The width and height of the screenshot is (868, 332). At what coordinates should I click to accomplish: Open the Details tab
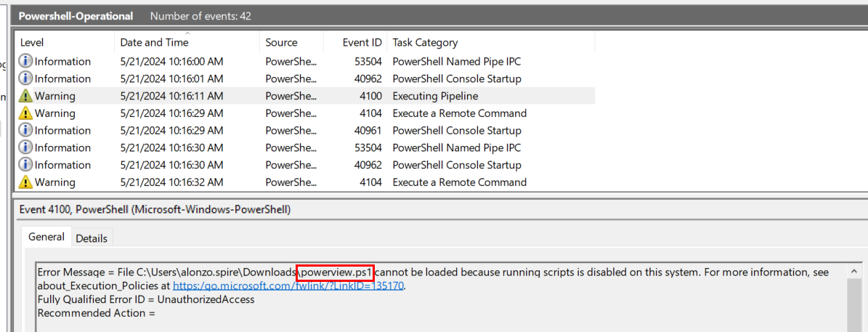92,238
